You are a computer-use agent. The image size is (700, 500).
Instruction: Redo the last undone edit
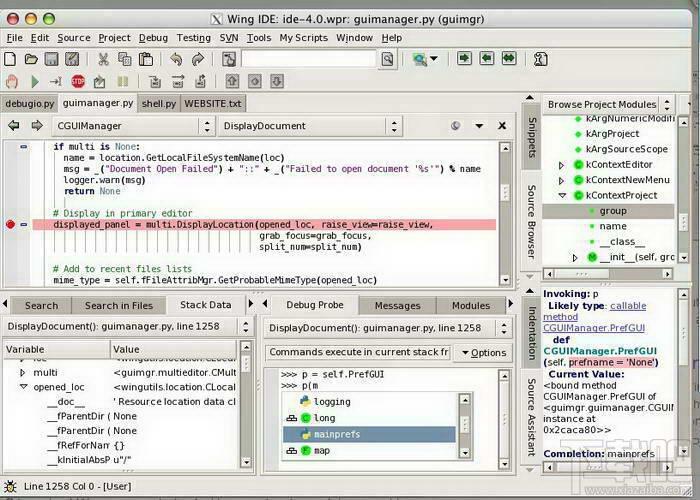pyautogui.click(x=197, y=59)
